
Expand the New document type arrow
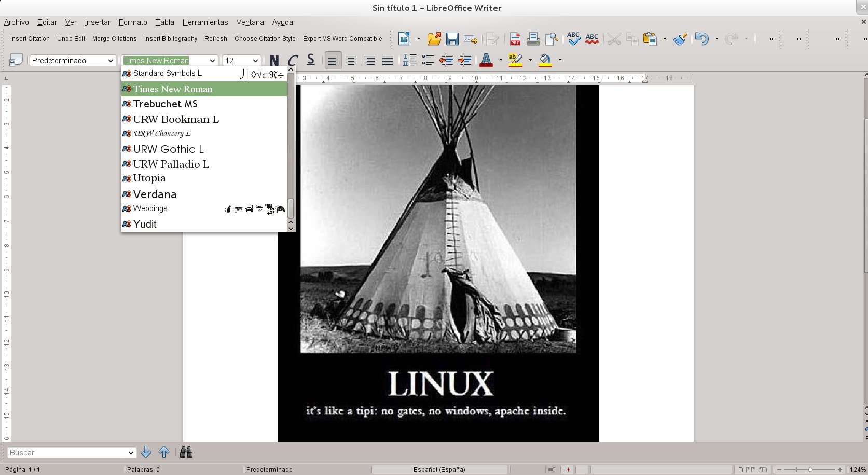point(419,39)
